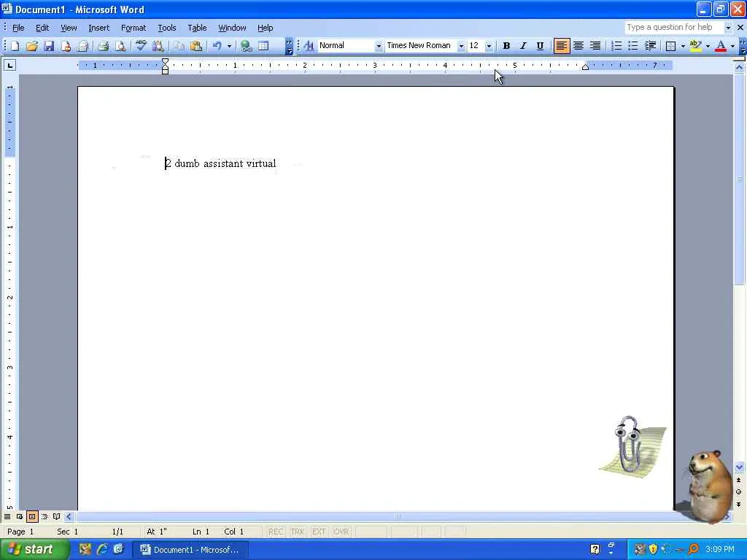Expand Standard toolbar options chevron
Screen dimensions: 747x560
click(x=289, y=46)
